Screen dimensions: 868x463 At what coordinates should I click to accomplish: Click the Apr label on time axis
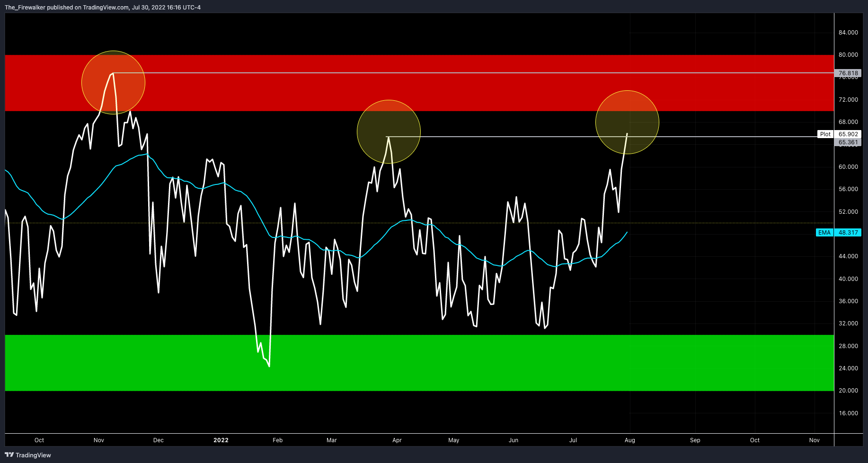(x=397, y=440)
